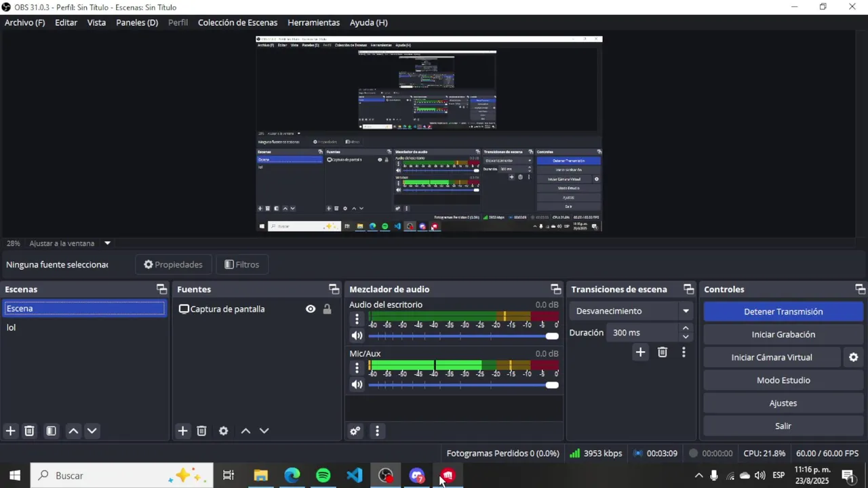This screenshot has height=488, width=868.
Task: Open Colección de Escenas menu
Action: click(237, 22)
